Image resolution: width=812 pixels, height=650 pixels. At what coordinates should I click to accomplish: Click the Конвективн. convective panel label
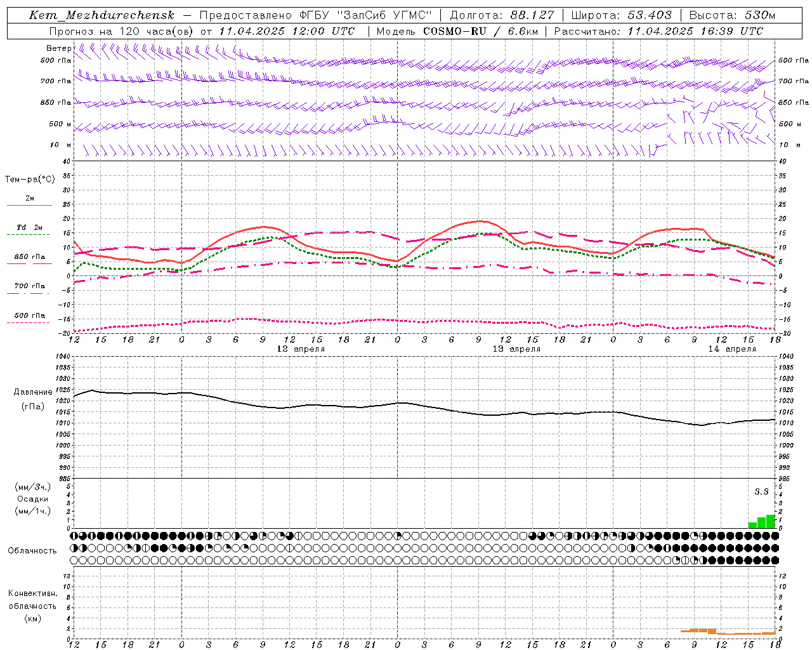click(x=32, y=594)
